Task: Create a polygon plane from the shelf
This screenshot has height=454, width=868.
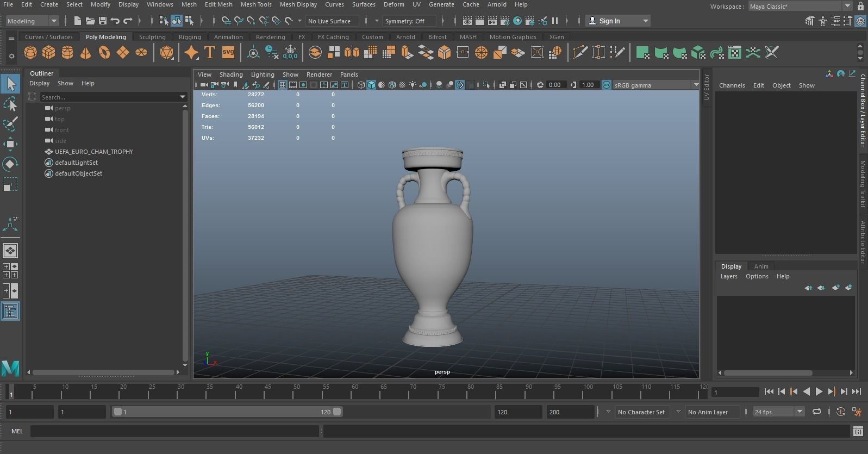Action: point(123,53)
